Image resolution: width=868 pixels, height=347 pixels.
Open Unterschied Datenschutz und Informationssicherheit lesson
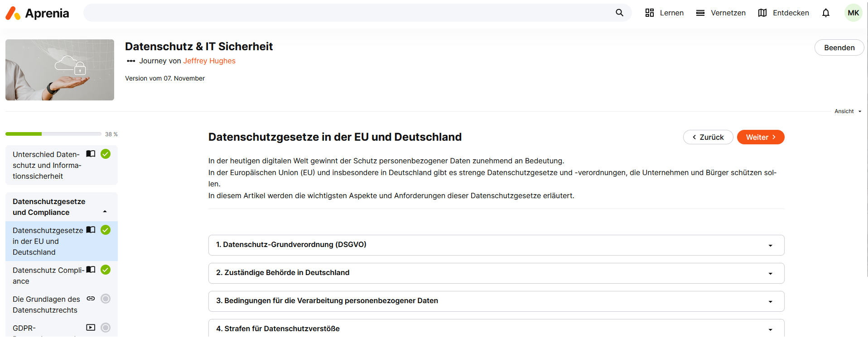coord(62,165)
